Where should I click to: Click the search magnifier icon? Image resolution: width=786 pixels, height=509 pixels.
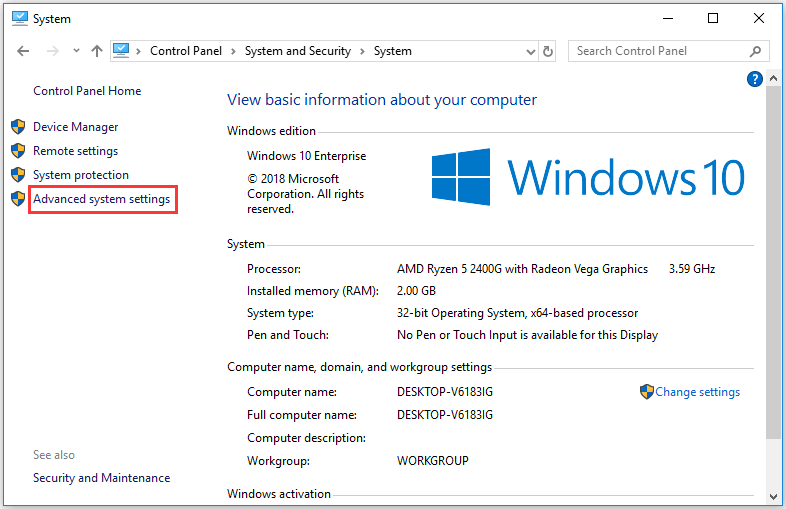pos(755,51)
